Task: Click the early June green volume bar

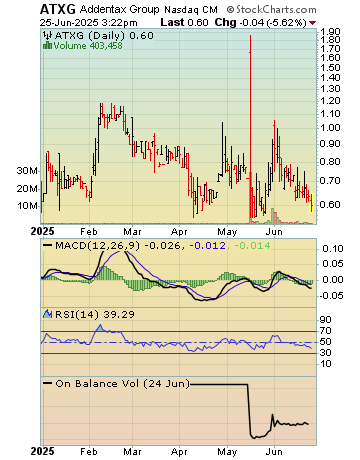Action: (x=272, y=216)
